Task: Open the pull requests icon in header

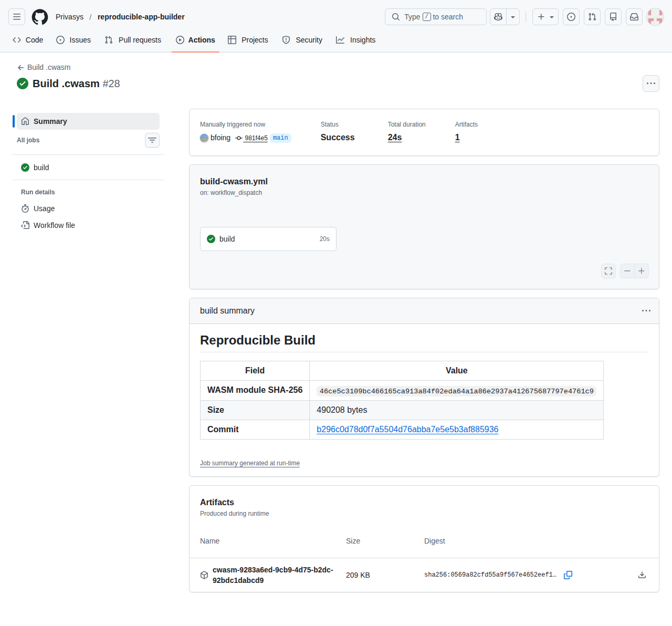Action: click(592, 17)
